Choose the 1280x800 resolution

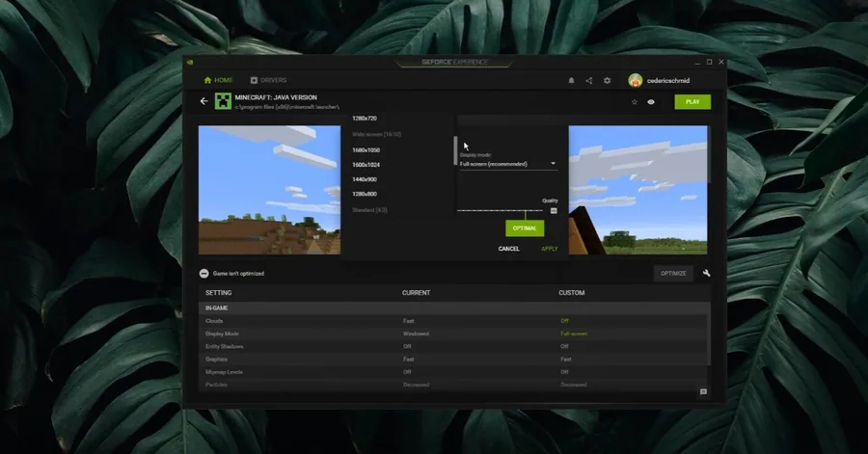365,194
